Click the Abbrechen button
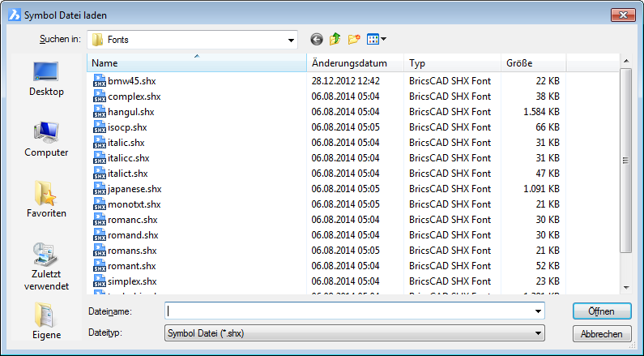Image resolution: width=644 pixels, height=356 pixels. (601, 334)
